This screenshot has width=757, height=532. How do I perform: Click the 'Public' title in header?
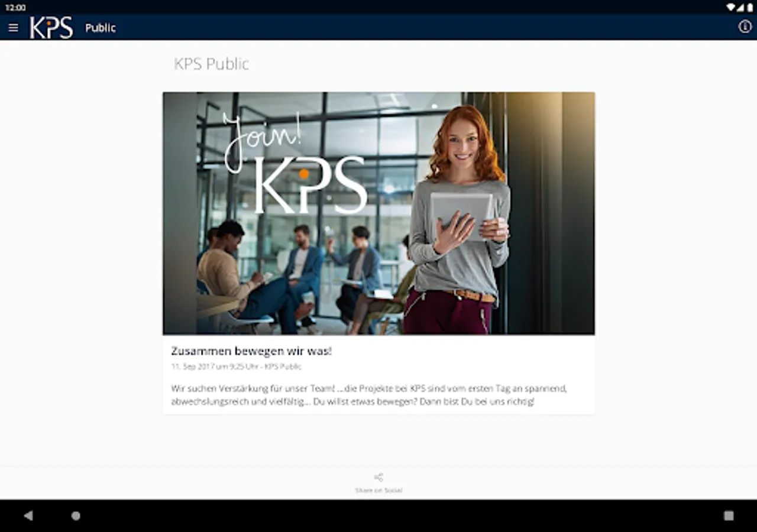(101, 28)
